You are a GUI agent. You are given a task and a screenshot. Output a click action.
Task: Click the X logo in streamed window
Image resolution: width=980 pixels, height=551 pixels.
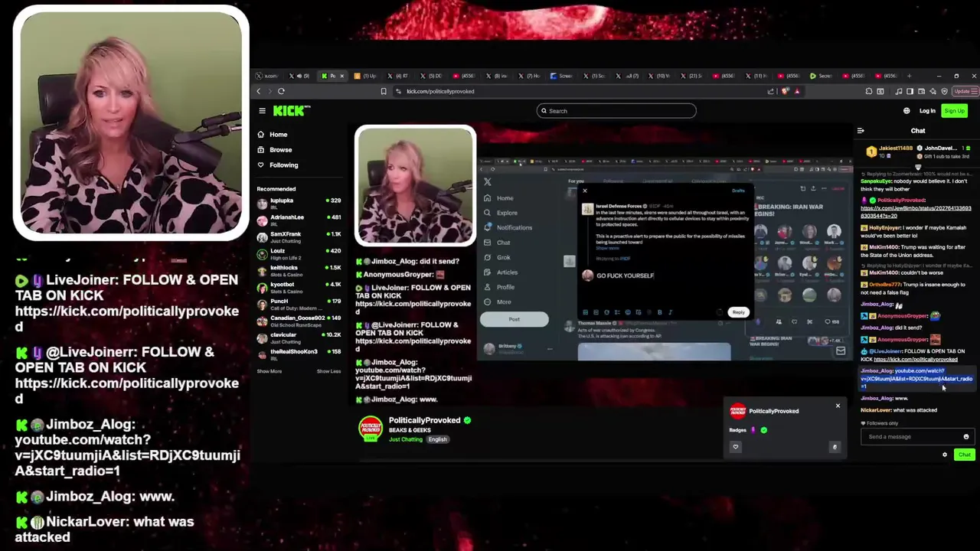[x=488, y=182]
